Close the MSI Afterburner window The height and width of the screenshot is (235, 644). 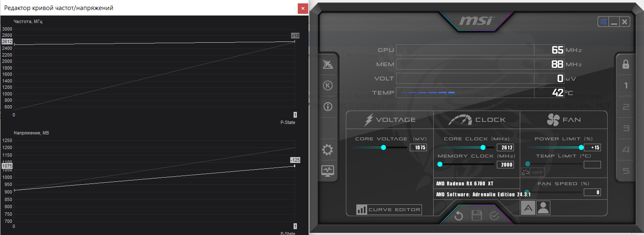coord(625,22)
